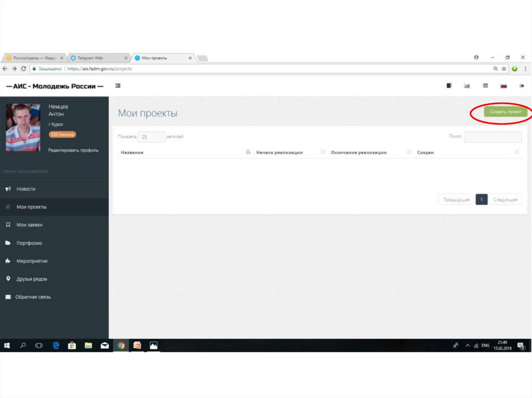Bookmark the page with star icon
This screenshot has width=532, height=398.
[504, 68]
